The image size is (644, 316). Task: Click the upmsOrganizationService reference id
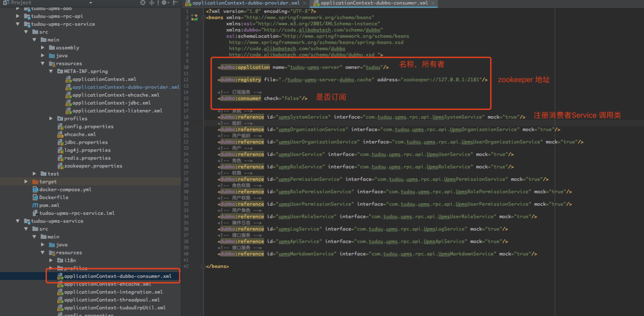[312, 130]
